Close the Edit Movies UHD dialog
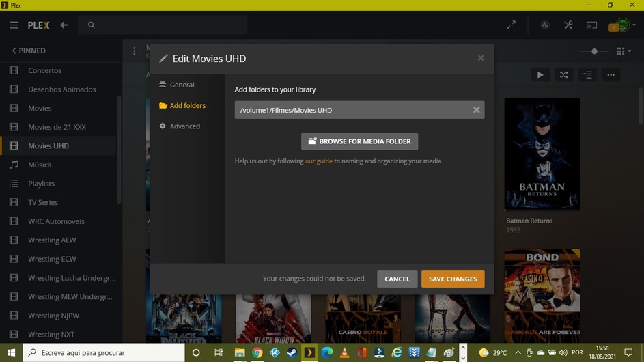644x362 pixels. pyautogui.click(x=481, y=58)
